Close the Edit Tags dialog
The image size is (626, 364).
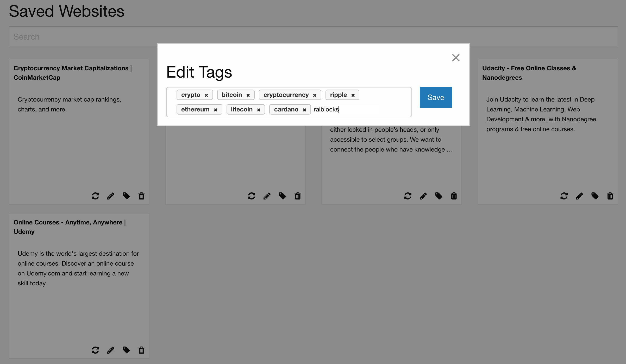(456, 58)
